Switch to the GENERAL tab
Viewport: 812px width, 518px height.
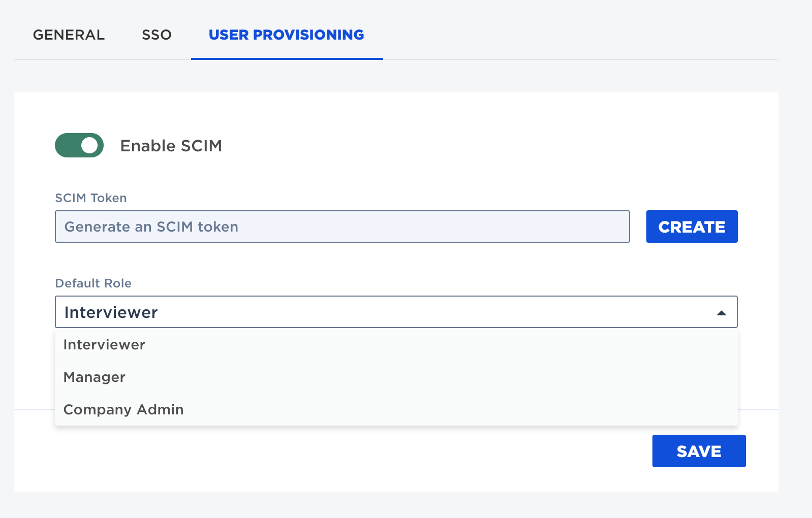click(68, 35)
